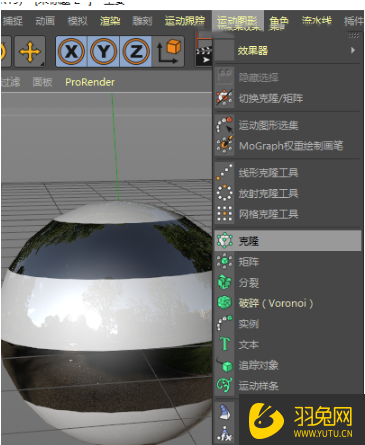Select 切换克隆/矩阵 menu entry

288,98
